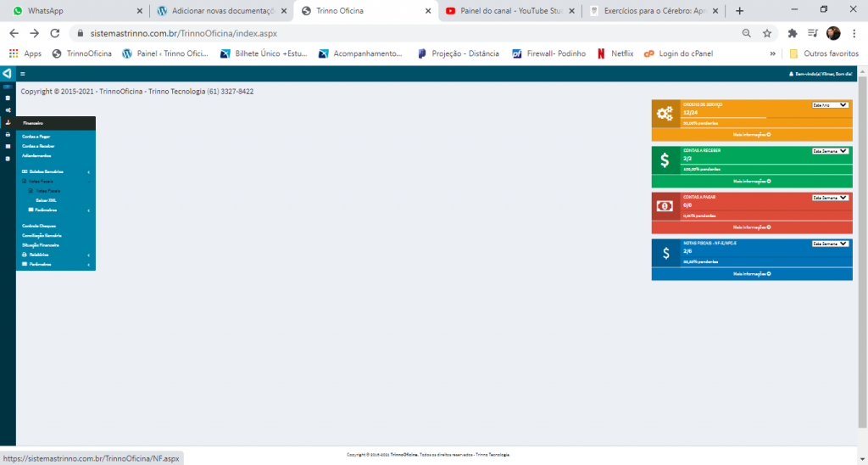Open the media control icon in Chrome toolbar
This screenshot has height=465, width=868.
coord(813,33)
